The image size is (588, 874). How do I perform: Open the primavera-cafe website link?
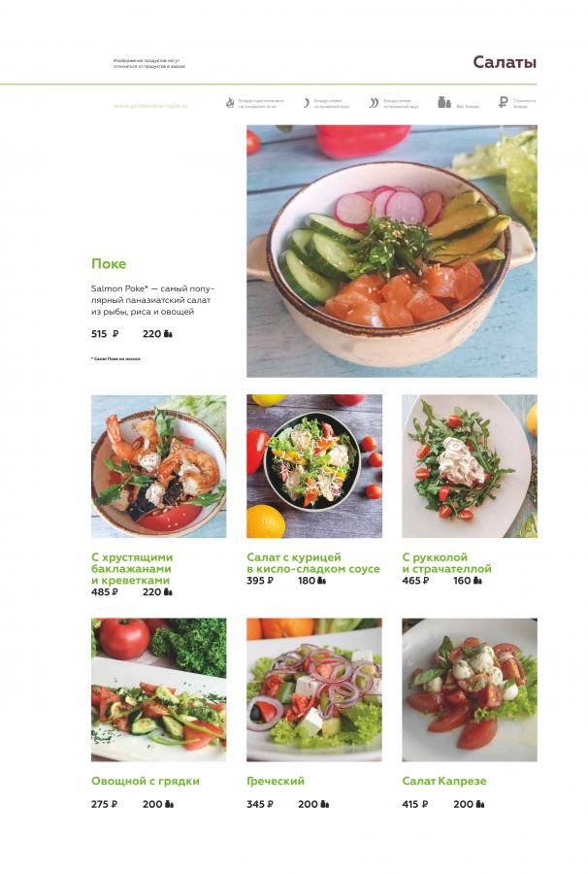point(151,105)
